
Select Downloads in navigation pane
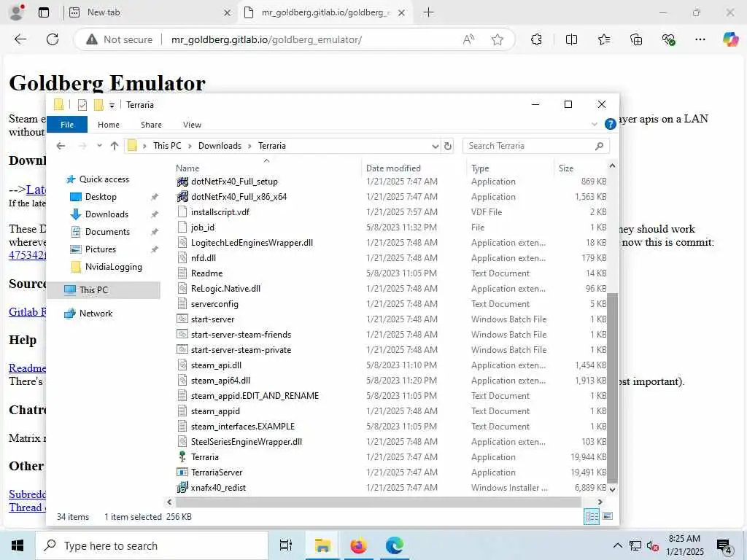(x=107, y=214)
